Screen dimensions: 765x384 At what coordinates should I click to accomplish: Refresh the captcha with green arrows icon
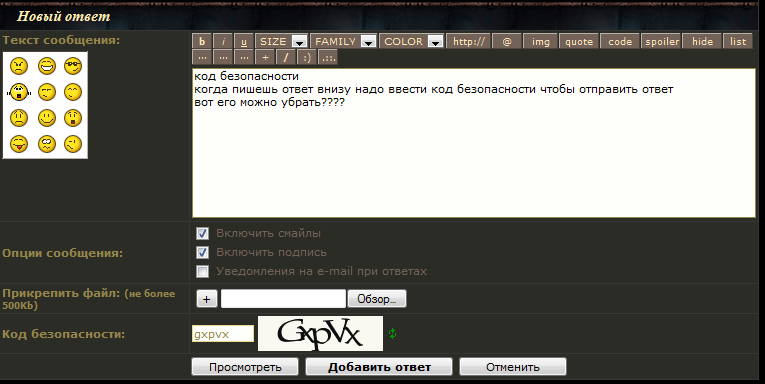392,334
